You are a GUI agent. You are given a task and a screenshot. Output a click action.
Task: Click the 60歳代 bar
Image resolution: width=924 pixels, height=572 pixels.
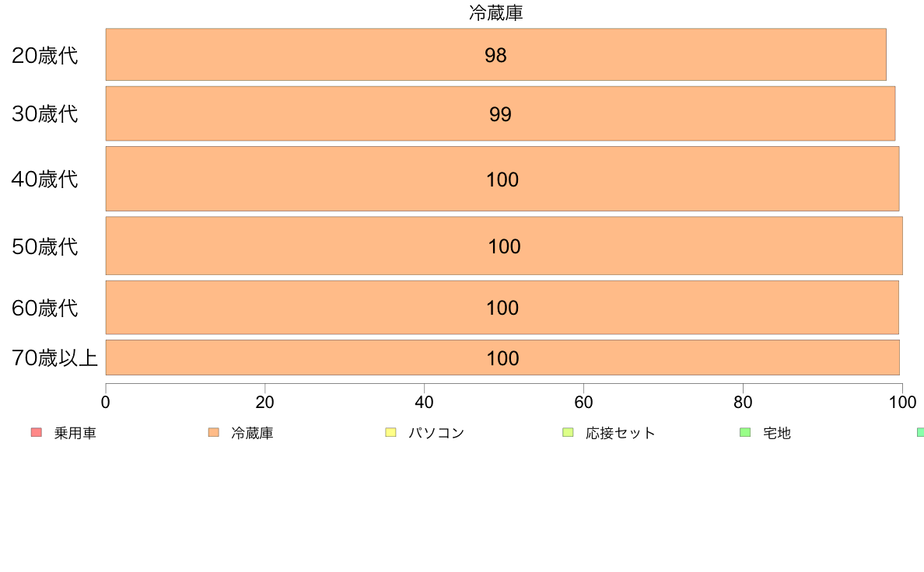point(502,308)
